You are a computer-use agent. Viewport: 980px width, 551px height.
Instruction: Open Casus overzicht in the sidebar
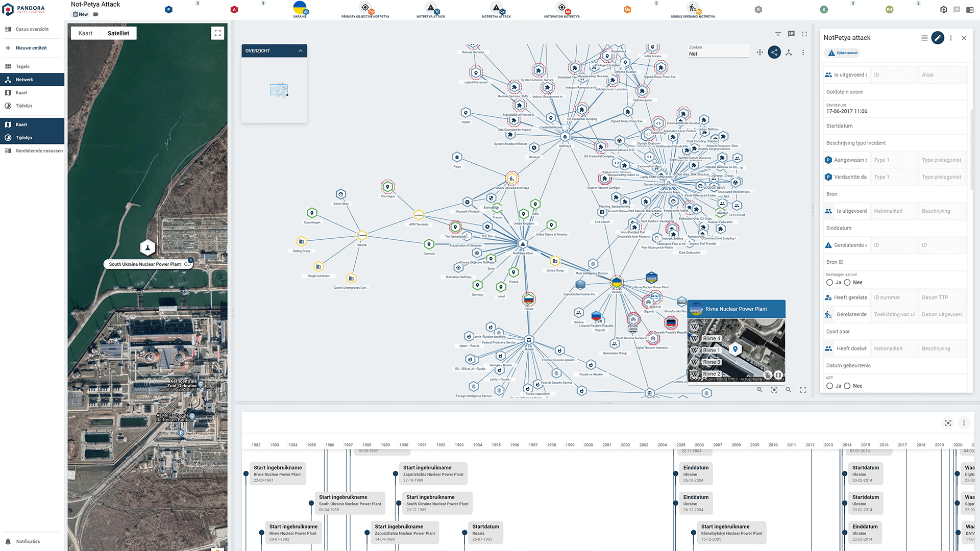point(32,29)
